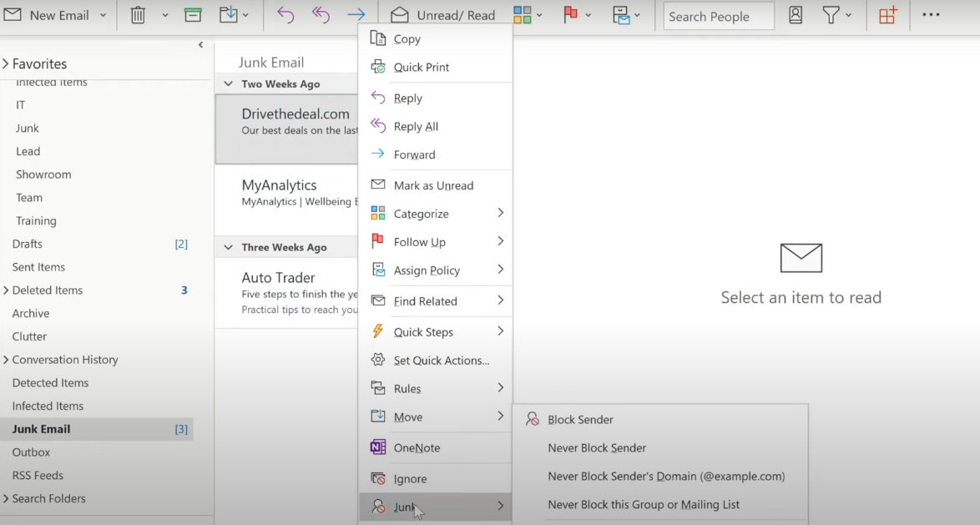Open the Delete dropdown arrow

[165, 15]
